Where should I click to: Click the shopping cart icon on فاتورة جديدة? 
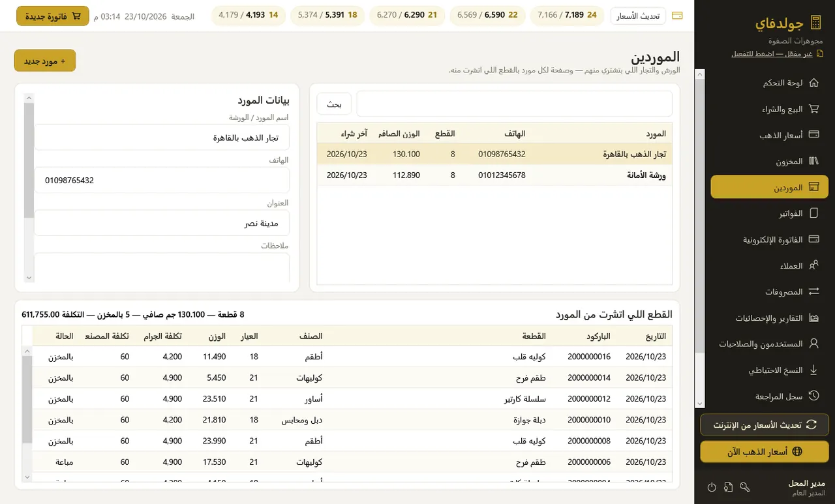click(x=77, y=16)
